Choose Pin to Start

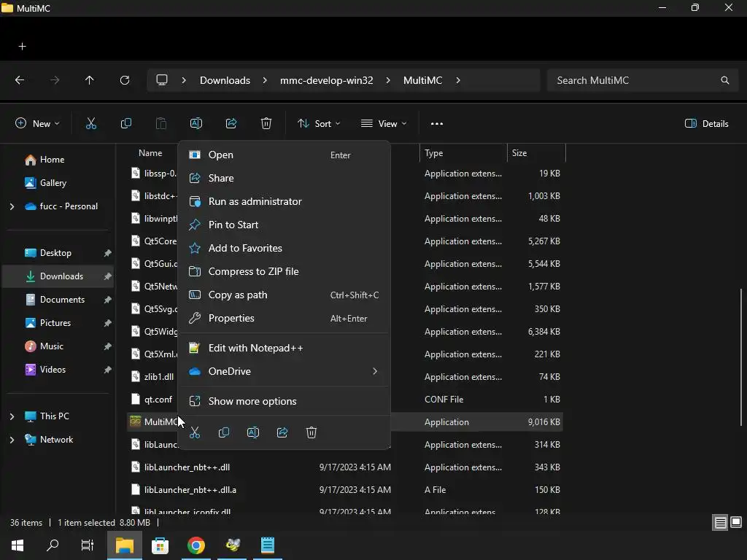pyautogui.click(x=284, y=225)
